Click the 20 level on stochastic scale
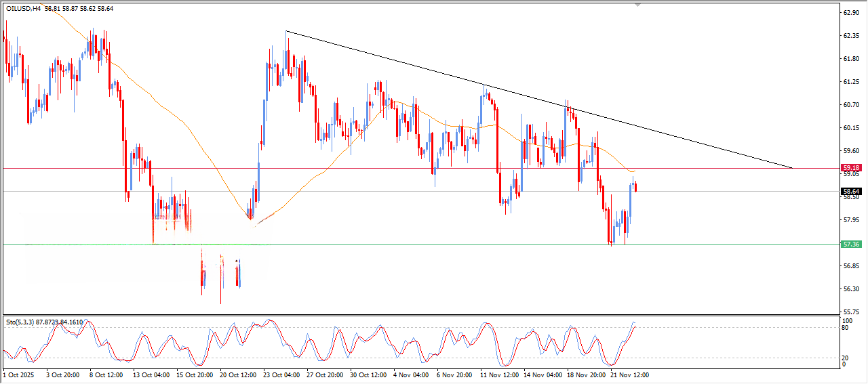The width and height of the screenshot is (868, 384). [846, 358]
